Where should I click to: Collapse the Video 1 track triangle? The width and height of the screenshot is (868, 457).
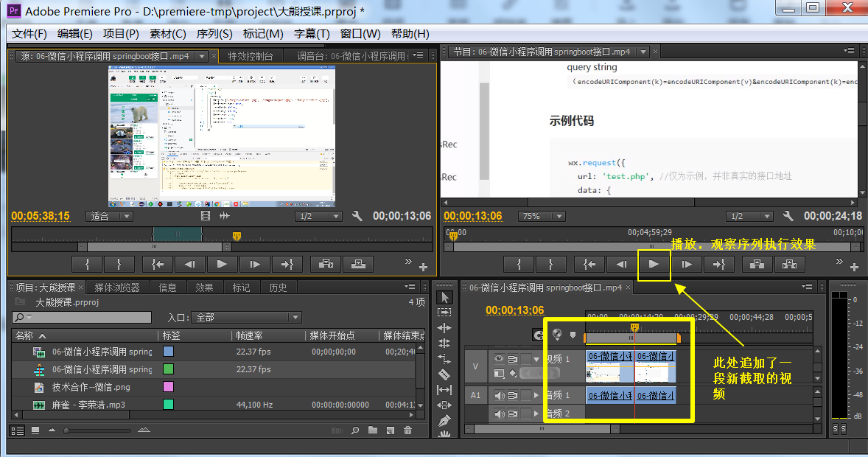point(536,359)
